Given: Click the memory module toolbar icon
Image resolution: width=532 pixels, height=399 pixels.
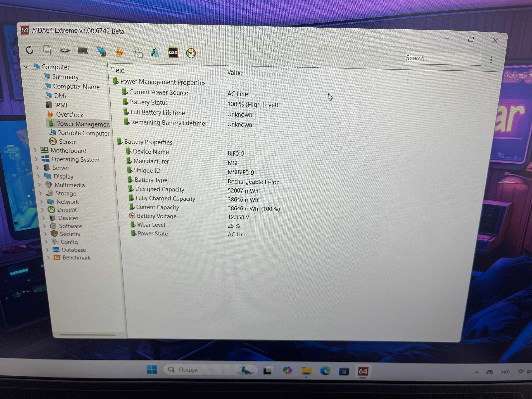Looking at the screenshot, I should pos(83,51).
